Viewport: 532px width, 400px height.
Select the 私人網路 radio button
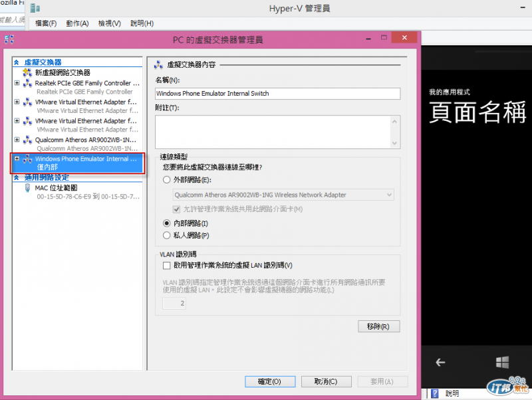pyautogui.click(x=167, y=235)
